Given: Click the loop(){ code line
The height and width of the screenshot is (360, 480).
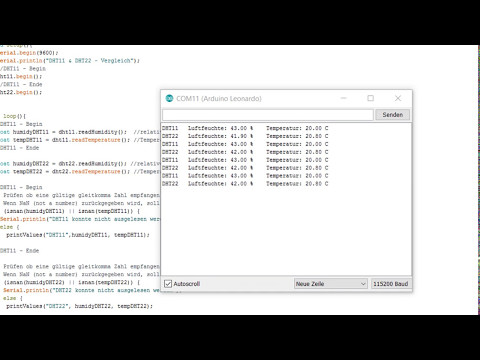Looking at the screenshot, I should [x=14, y=116].
